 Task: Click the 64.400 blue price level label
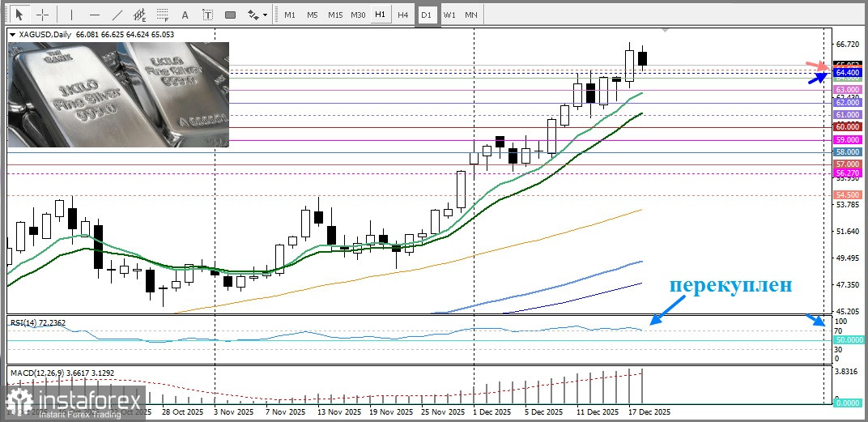[847, 73]
